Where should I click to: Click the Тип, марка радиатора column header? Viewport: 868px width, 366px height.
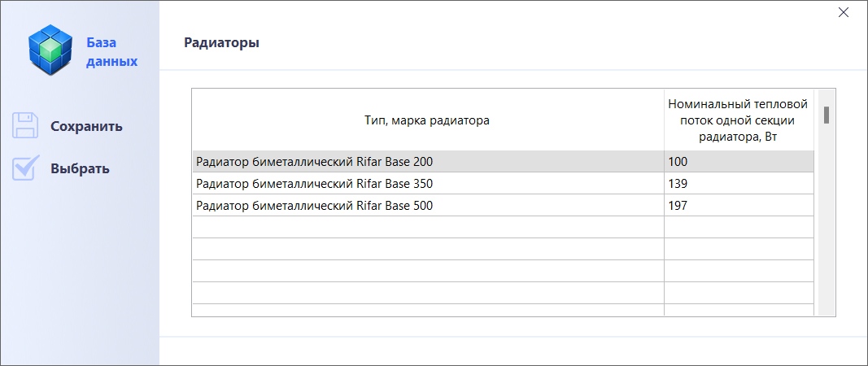click(429, 120)
